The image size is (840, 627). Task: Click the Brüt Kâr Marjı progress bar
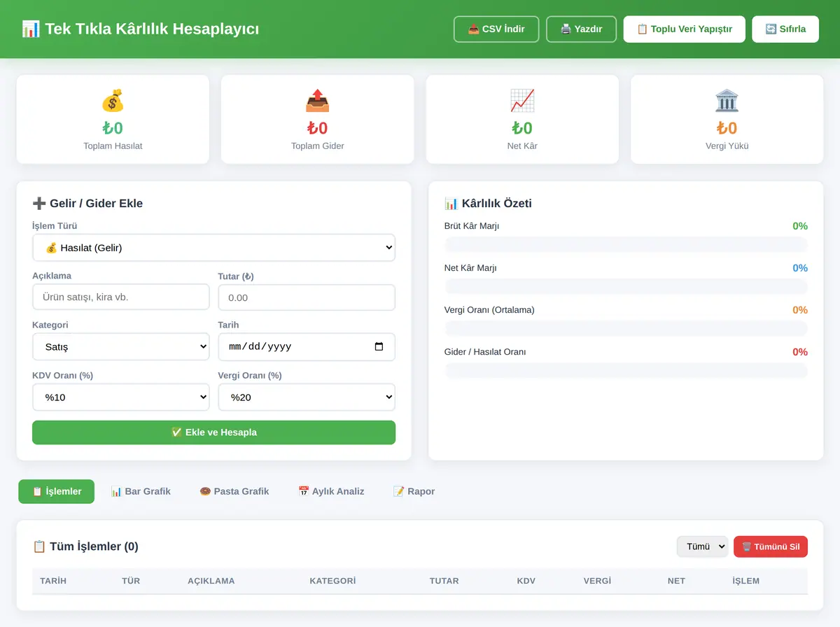pos(626,244)
